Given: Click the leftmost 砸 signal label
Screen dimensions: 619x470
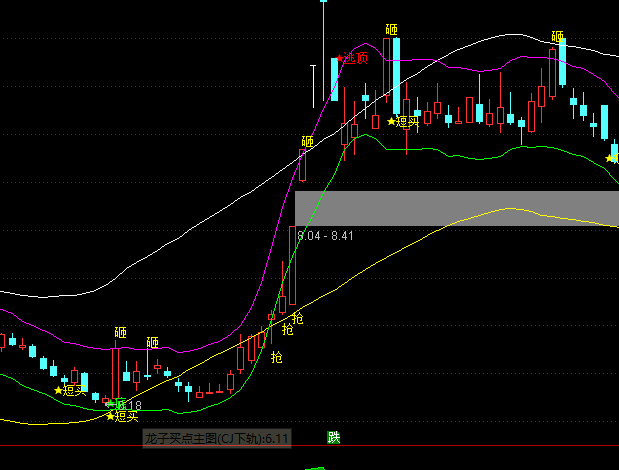Looking at the screenshot, I should coord(120,332).
